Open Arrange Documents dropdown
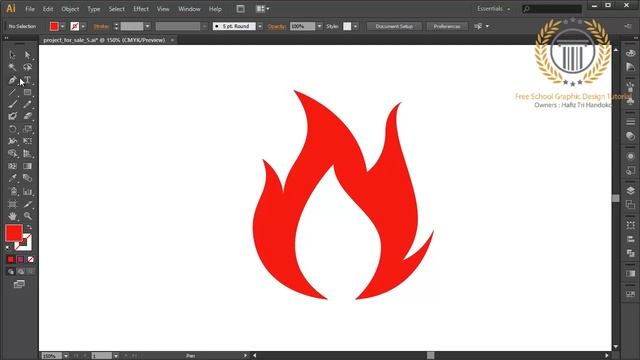Screen dimensions: 640x360 262,9
